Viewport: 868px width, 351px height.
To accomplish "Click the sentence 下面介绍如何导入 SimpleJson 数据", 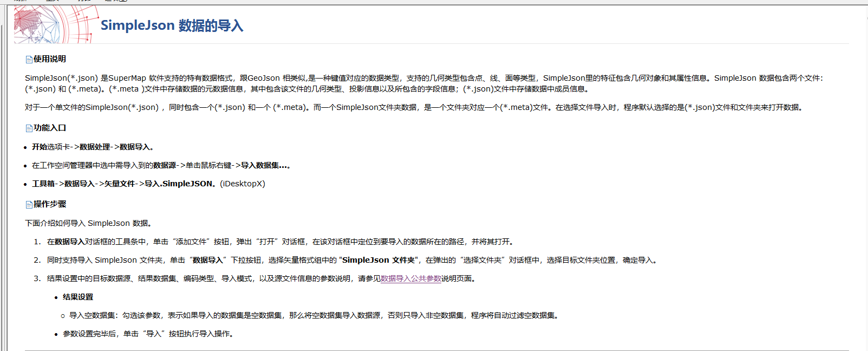I will pyautogui.click(x=90, y=223).
